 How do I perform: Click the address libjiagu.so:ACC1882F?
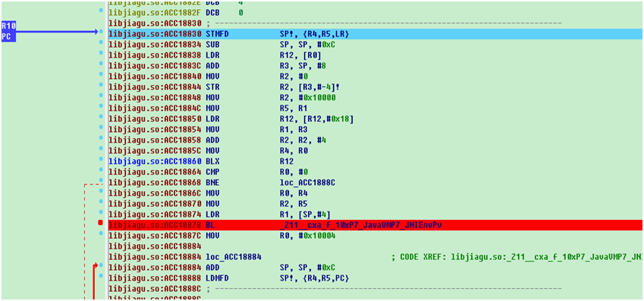[x=155, y=12]
